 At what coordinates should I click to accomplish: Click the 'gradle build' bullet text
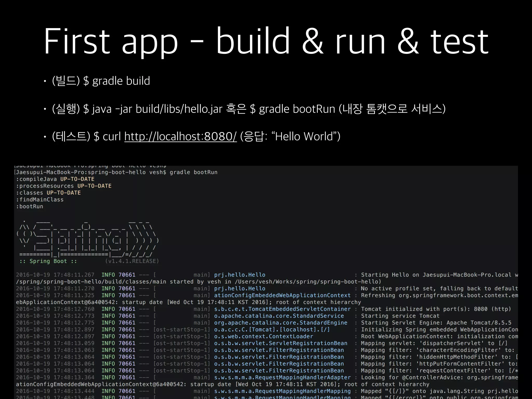tap(121, 81)
